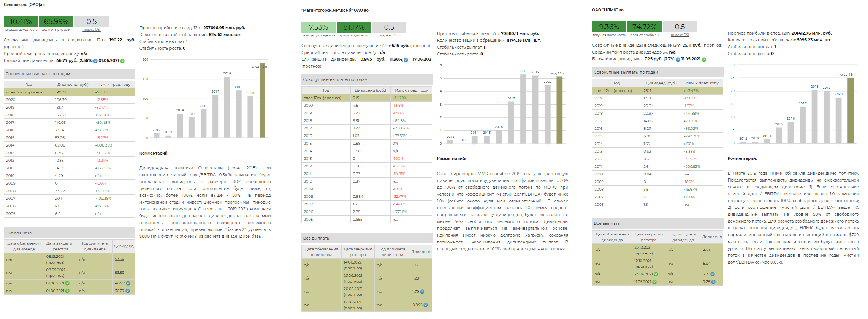Click 29.12.2021 (прогноз) date in НЛМК payouts
Viewport: 868px width, 319px height.
(x=644, y=250)
